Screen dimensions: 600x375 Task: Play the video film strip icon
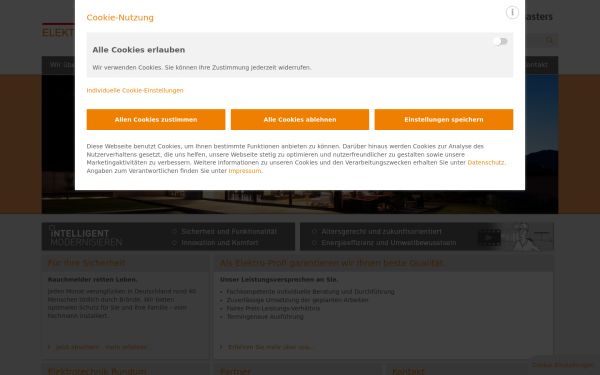489,237
